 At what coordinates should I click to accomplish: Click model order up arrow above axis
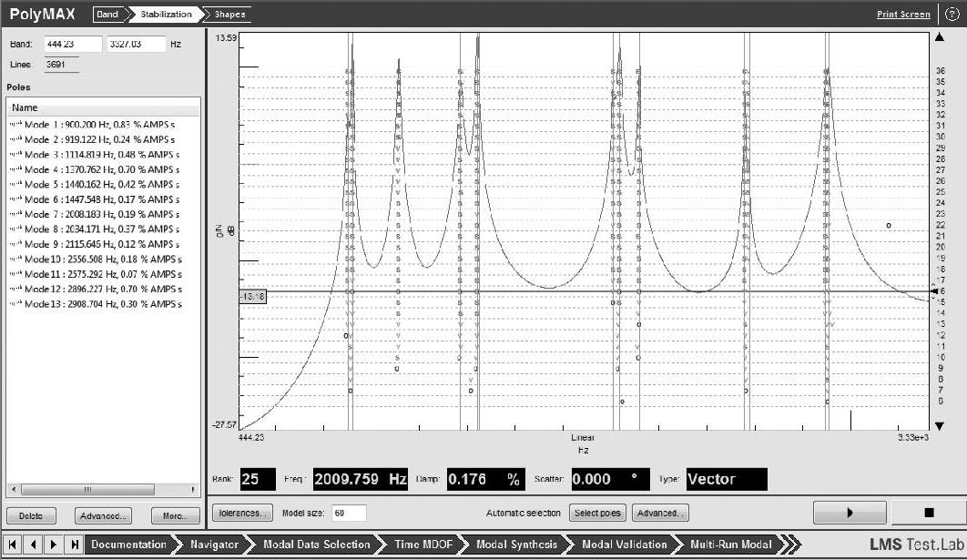(939, 37)
